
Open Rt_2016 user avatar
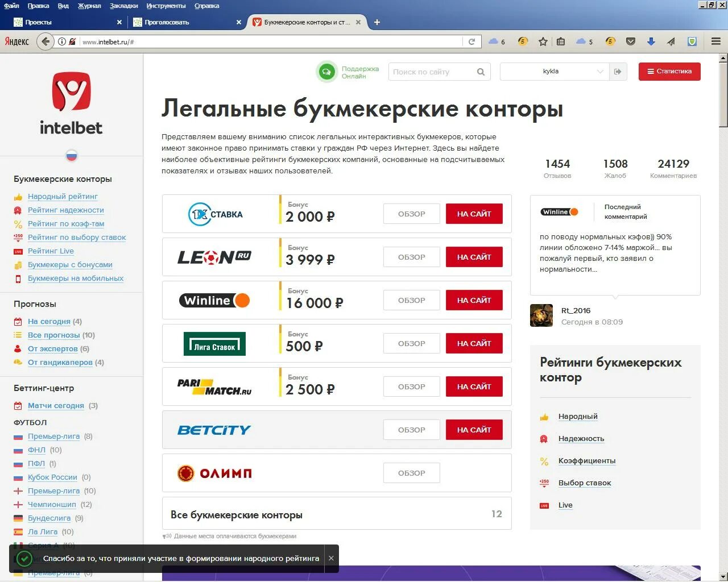pos(541,315)
